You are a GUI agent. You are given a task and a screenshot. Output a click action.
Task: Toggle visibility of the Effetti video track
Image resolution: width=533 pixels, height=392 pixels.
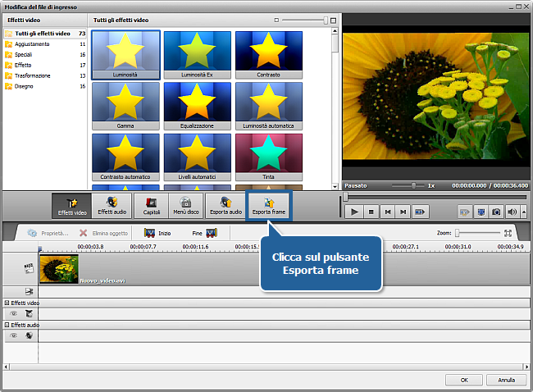13,313
